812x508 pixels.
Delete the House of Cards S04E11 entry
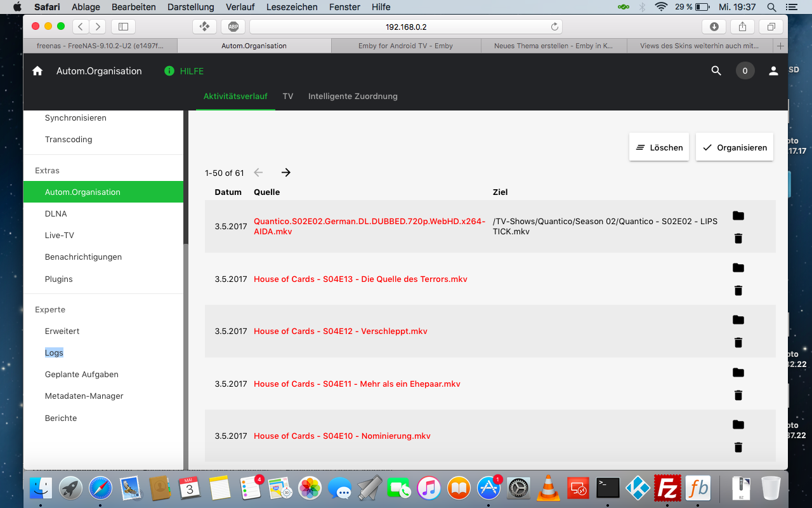tap(738, 396)
